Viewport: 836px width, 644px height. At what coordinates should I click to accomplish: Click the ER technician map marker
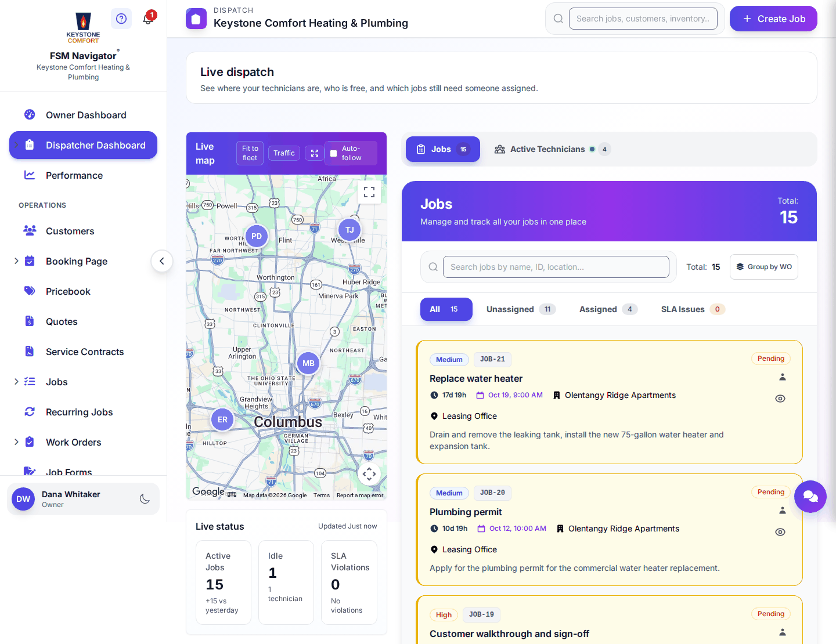coord(222,419)
